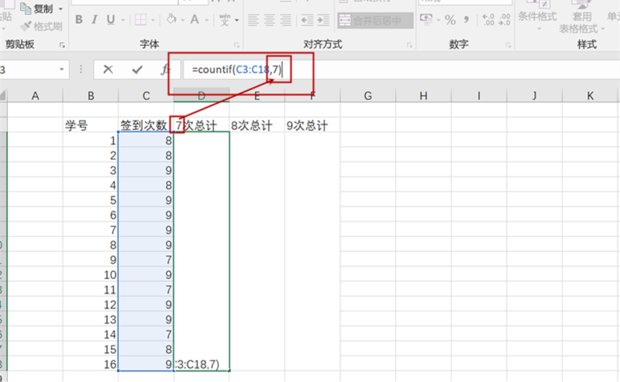Click the Borders icon

coord(140,19)
